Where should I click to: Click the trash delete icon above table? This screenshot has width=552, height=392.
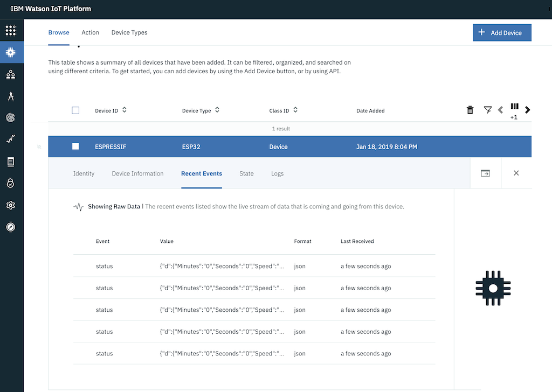coord(470,110)
